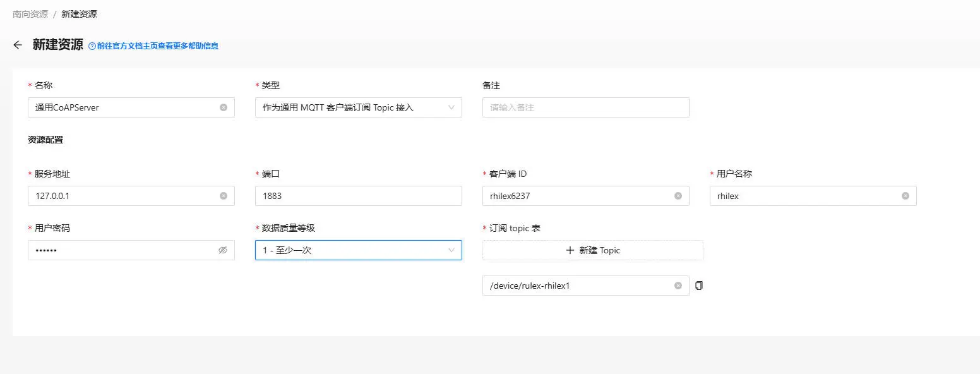
Task: Clear the 名称 field with its clear icon
Action: click(x=224, y=107)
